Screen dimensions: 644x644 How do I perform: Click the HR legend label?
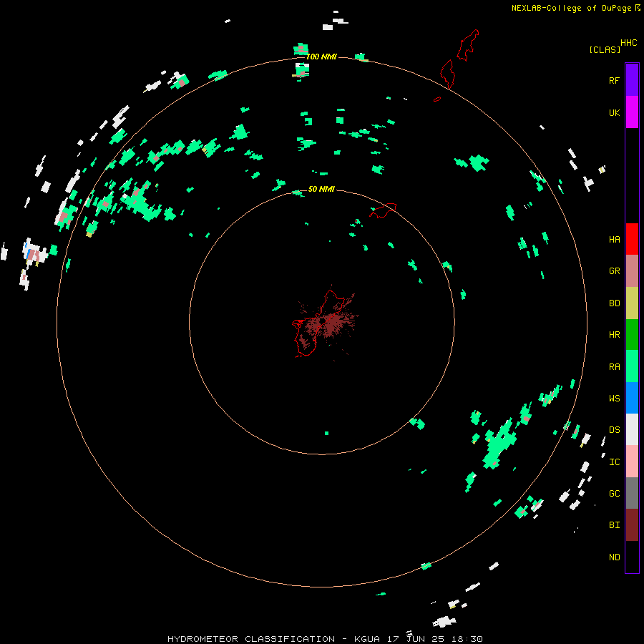click(614, 335)
